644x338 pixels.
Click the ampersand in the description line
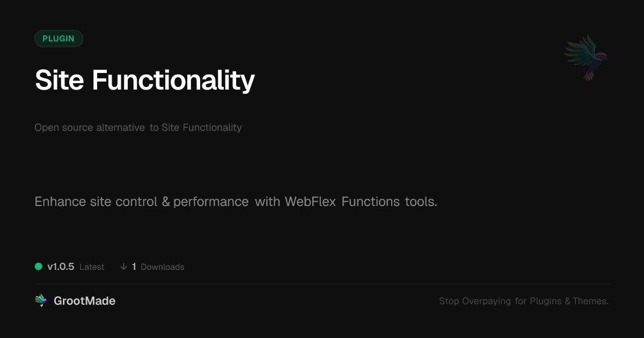coord(165,202)
